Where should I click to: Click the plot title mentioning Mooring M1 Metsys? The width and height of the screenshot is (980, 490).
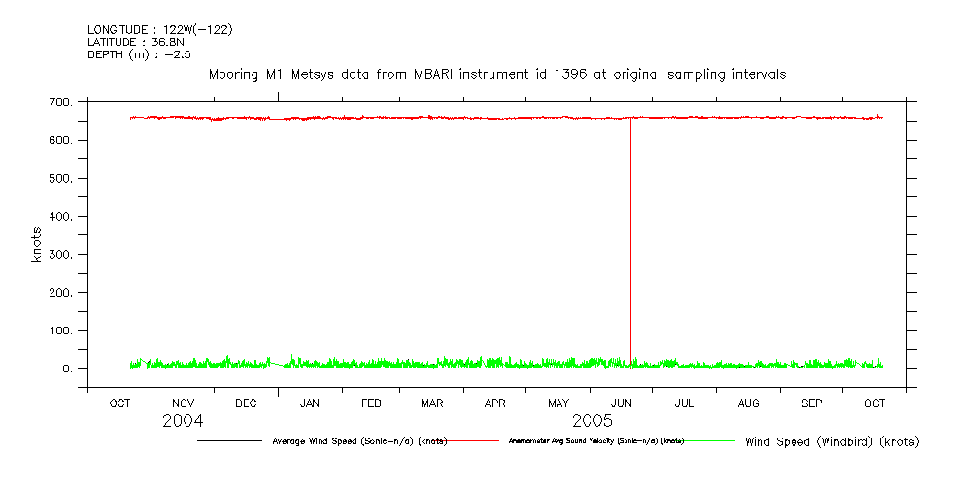[497, 74]
